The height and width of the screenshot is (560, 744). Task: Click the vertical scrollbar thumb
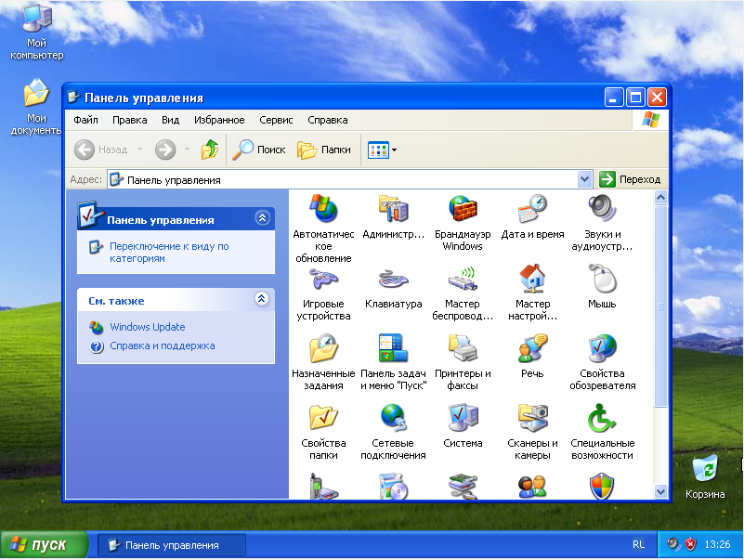[660, 306]
